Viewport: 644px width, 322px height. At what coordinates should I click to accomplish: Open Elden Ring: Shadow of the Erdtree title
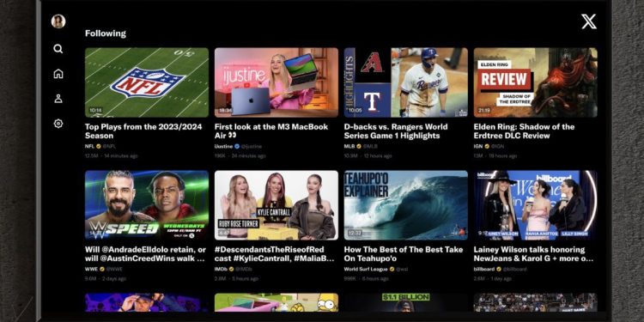point(524,131)
